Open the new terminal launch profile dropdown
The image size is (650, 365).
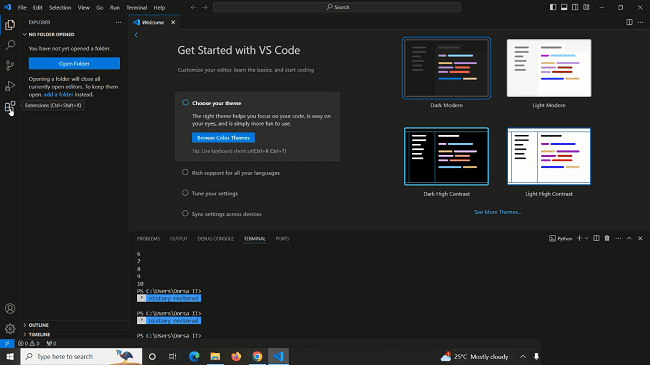click(x=587, y=238)
